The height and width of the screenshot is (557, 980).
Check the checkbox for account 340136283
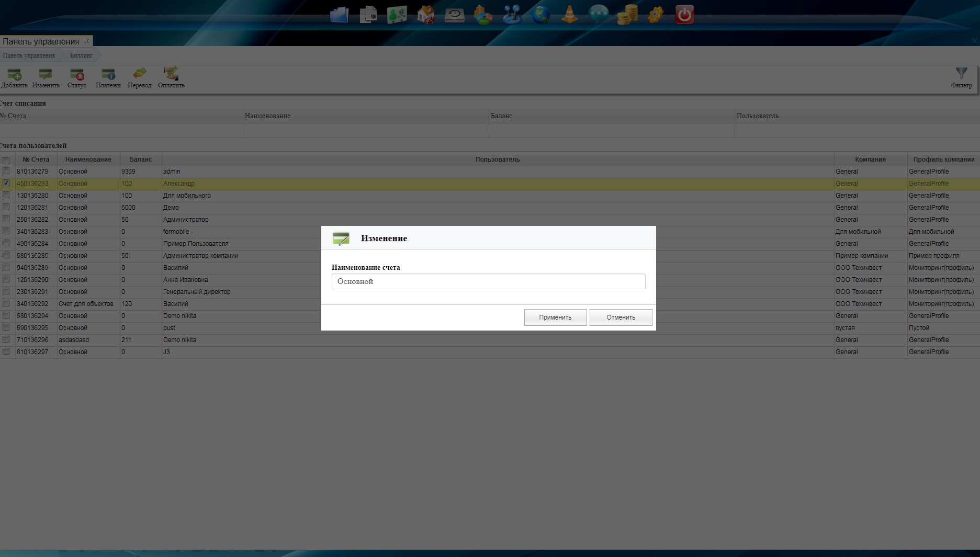click(6, 231)
